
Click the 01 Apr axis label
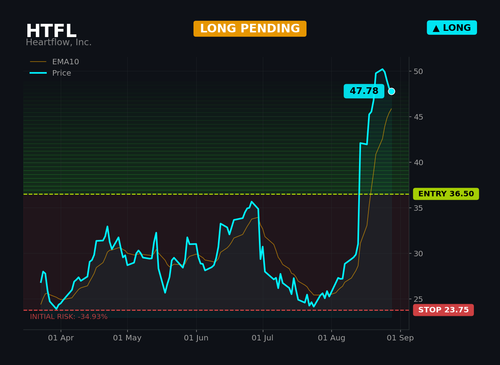pyautogui.click(x=61, y=338)
